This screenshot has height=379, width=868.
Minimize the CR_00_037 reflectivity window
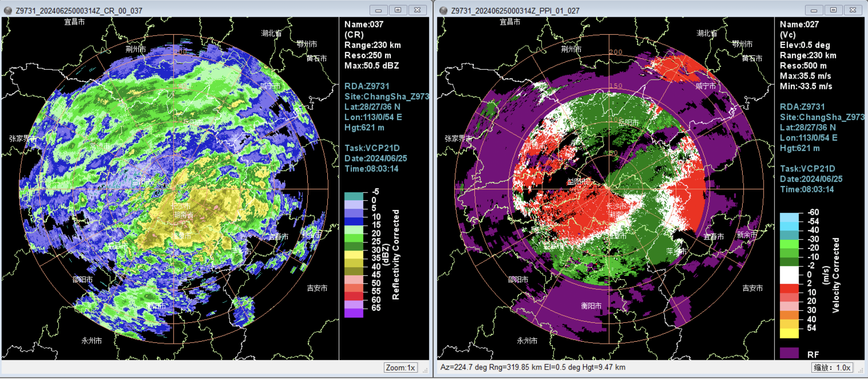[x=378, y=10]
